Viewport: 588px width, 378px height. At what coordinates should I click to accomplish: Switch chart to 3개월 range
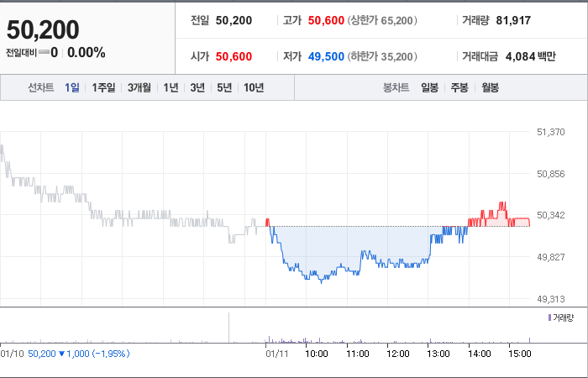139,87
